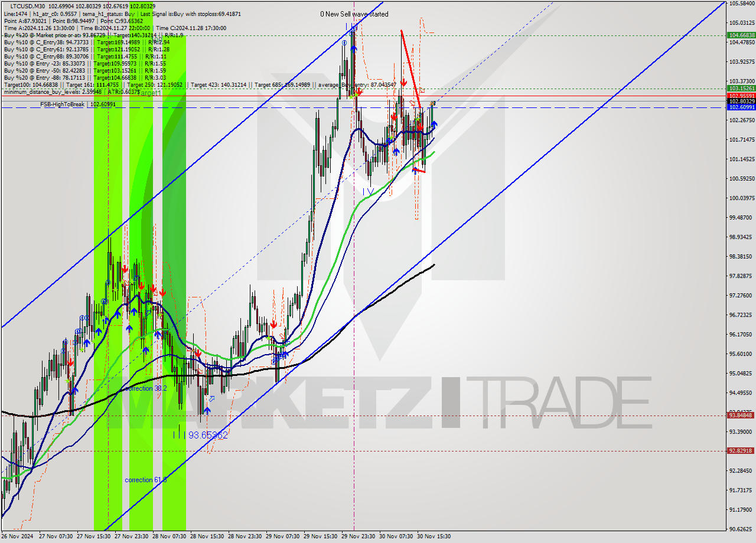Screen dimensions: 756x543
Task: Click the 105.58400 price axis label
Action: point(741,4)
